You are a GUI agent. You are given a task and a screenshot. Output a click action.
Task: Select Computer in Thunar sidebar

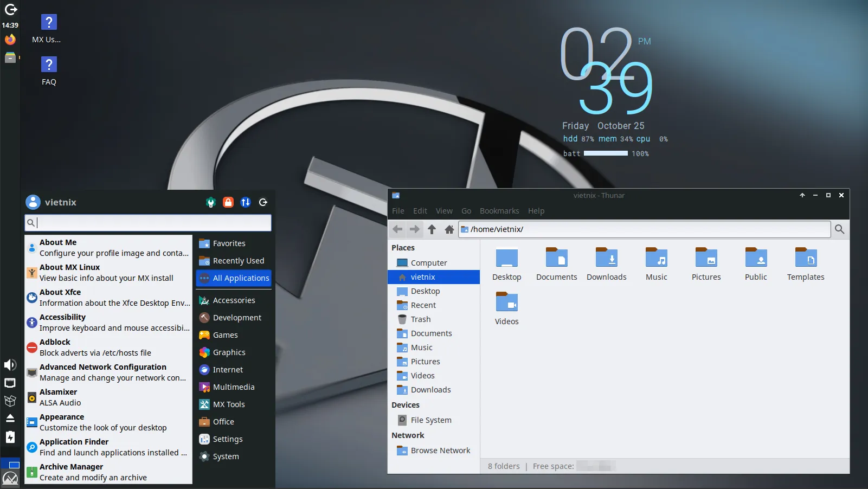tap(434, 263)
